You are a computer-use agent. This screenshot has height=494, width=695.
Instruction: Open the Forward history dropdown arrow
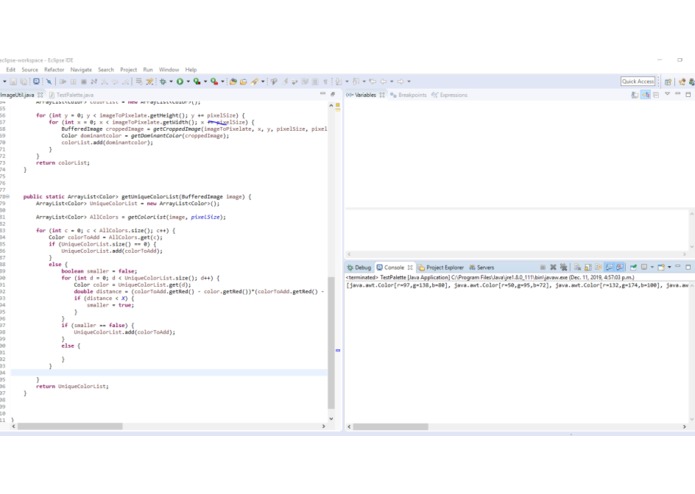[x=409, y=82]
